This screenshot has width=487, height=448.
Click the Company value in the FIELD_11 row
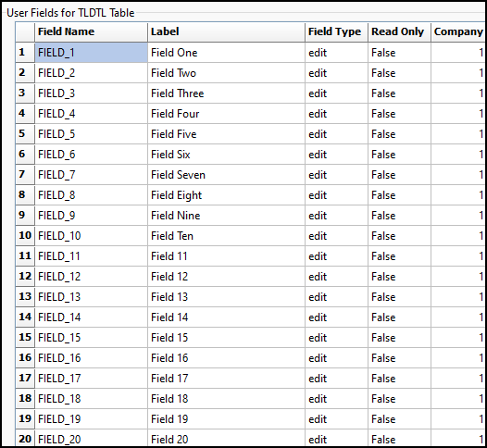(458, 256)
